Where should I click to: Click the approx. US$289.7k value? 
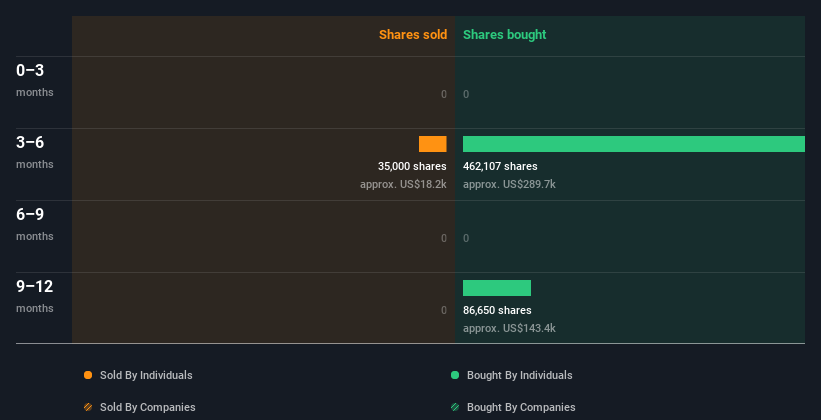point(509,184)
